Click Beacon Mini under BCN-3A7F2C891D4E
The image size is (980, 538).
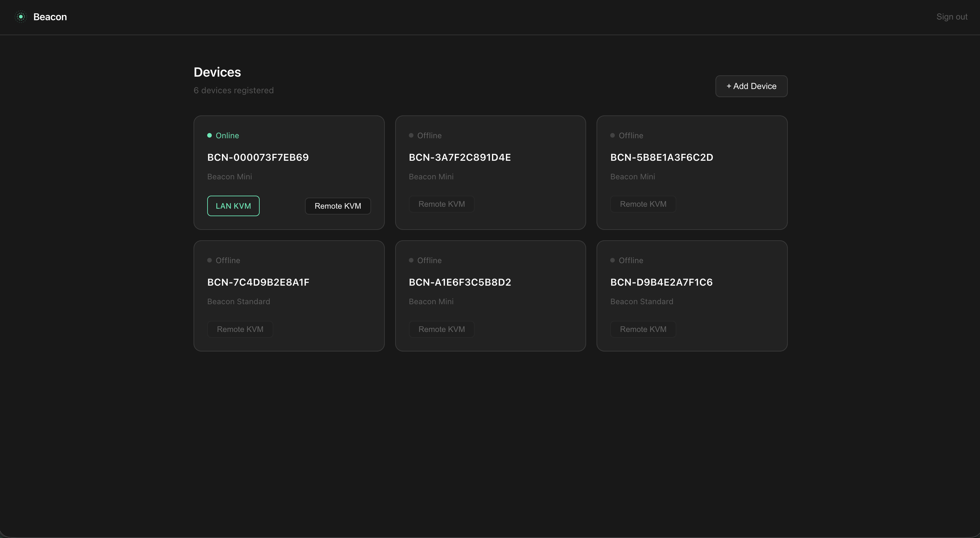pyautogui.click(x=431, y=177)
